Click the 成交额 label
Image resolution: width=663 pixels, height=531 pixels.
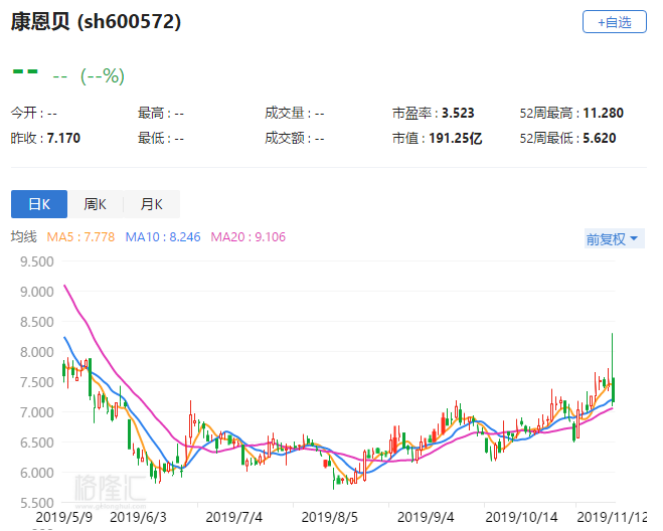(x=285, y=138)
